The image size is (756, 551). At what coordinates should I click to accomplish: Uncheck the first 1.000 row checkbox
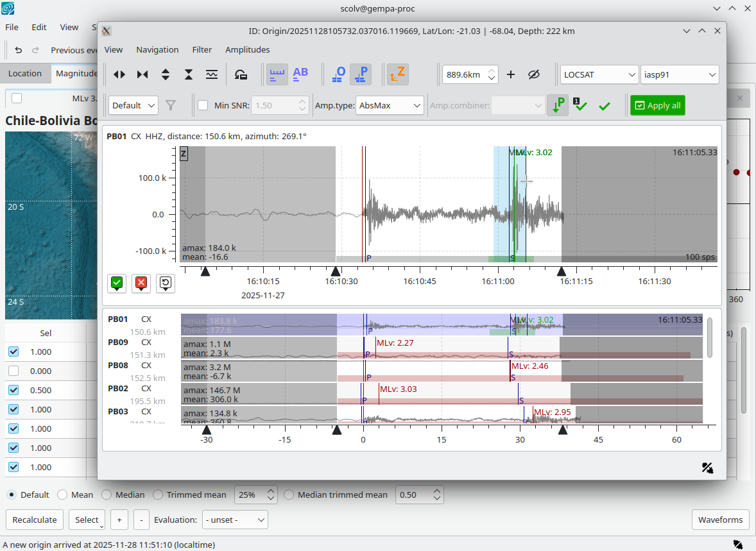pos(14,352)
